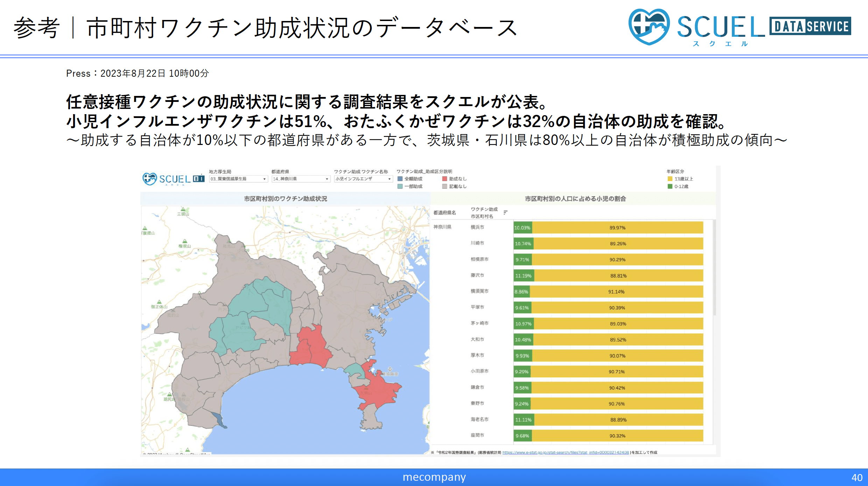Select the green 0-12歳 legend marker

pyautogui.click(x=670, y=187)
